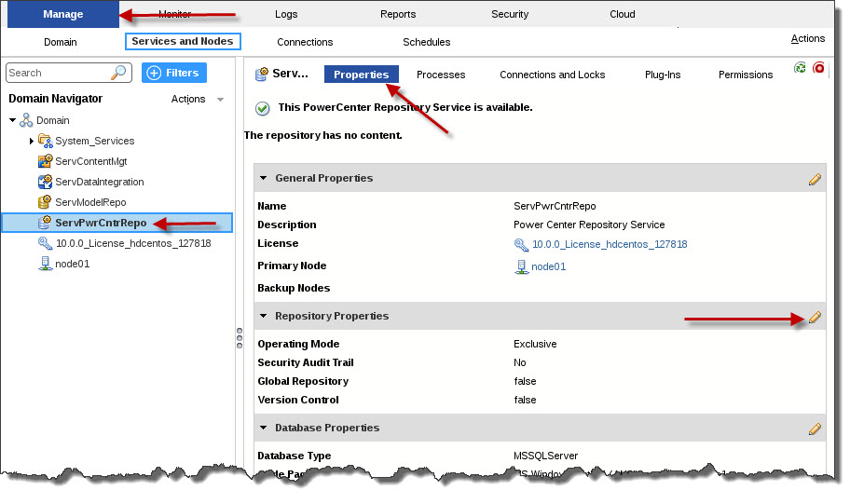Image resolution: width=850 pixels, height=504 pixels.
Task: Open the license link in General Properties
Action: coord(610,244)
